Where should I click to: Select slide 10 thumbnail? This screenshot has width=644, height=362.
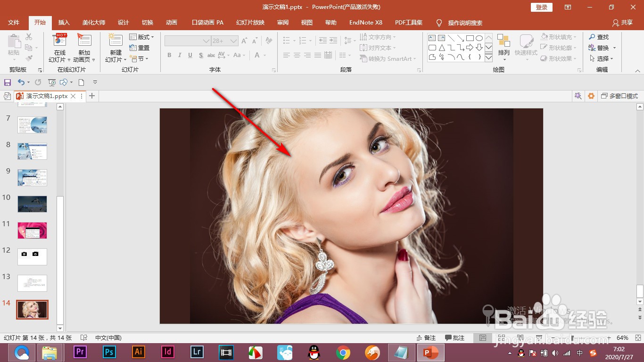(33, 204)
